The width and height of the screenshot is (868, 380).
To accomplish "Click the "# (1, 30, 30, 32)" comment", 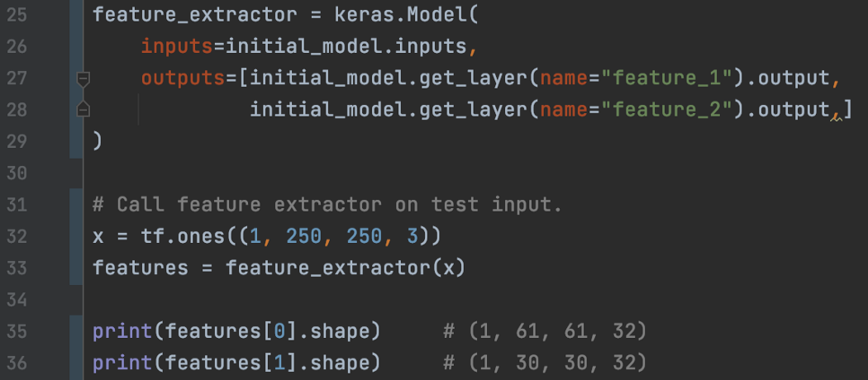I will [544, 363].
